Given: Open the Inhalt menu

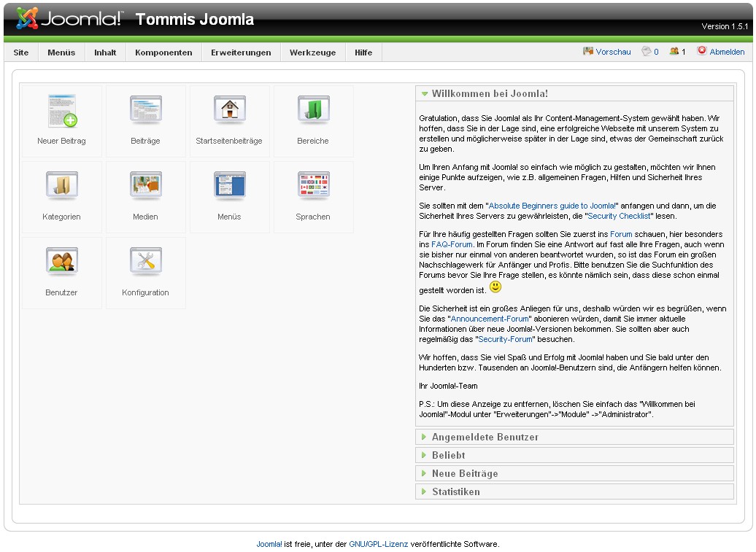Looking at the screenshot, I should [105, 53].
